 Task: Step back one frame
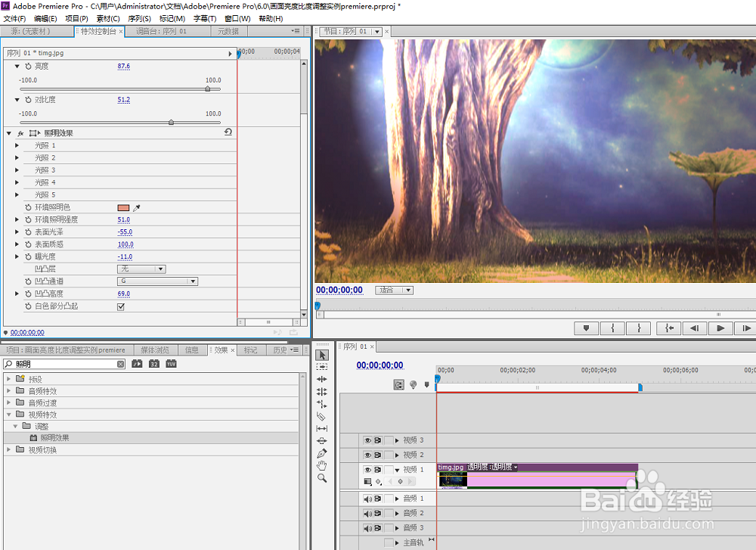695,328
